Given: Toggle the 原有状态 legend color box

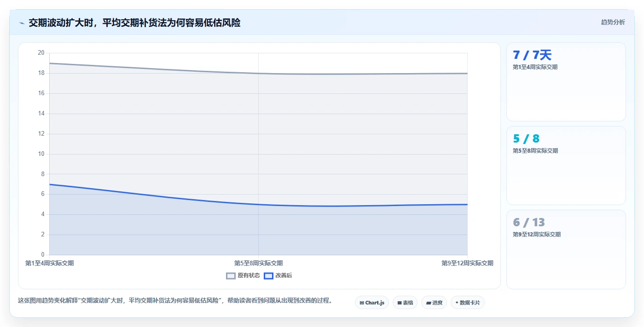Looking at the screenshot, I should pos(231,275).
